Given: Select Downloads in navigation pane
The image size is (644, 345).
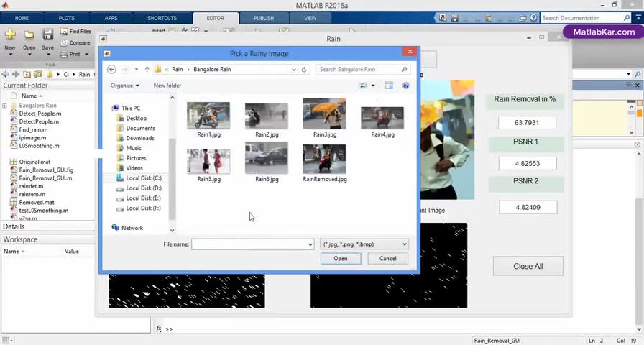Looking at the screenshot, I should point(135,138).
